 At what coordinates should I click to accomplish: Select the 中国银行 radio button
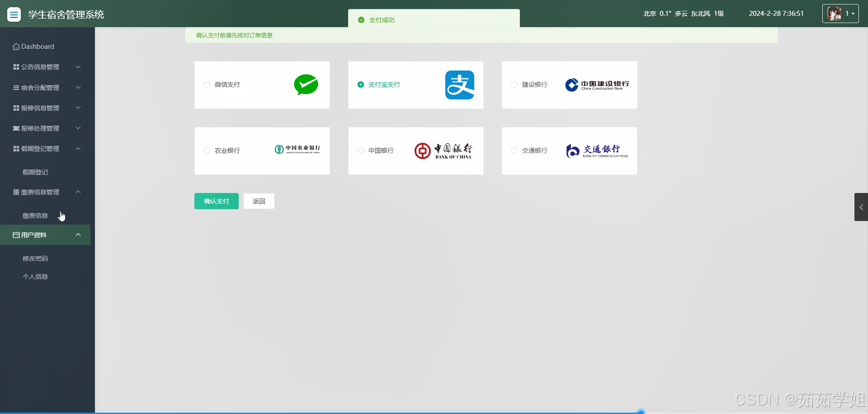coord(361,151)
